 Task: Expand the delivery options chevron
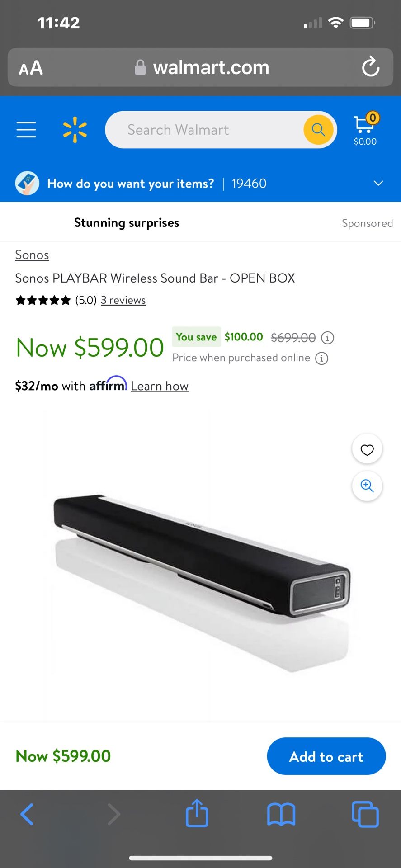coord(378,183)
